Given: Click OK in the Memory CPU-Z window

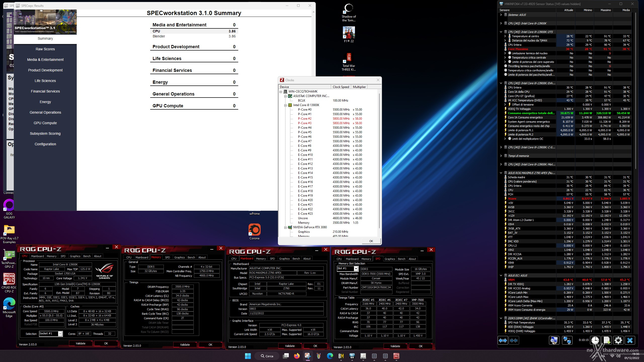Looking at the screenshot, I should pyautogui.click(x=210, y=345).
